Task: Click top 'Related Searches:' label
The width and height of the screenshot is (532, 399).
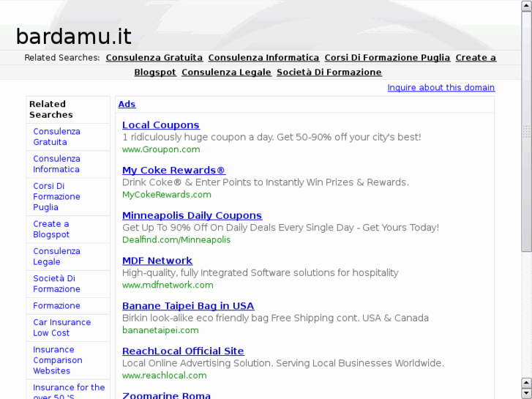Action: 62,58
